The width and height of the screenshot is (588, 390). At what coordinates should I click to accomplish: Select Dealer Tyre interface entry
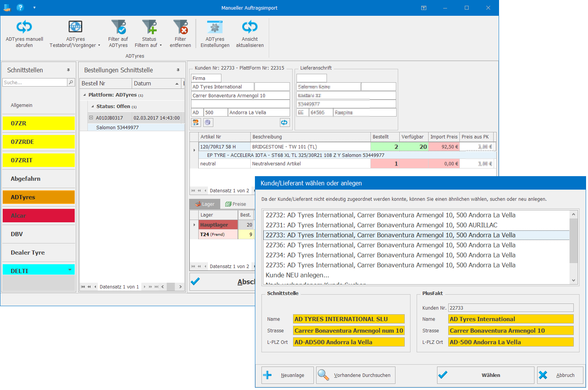click(x=39, y=253)
